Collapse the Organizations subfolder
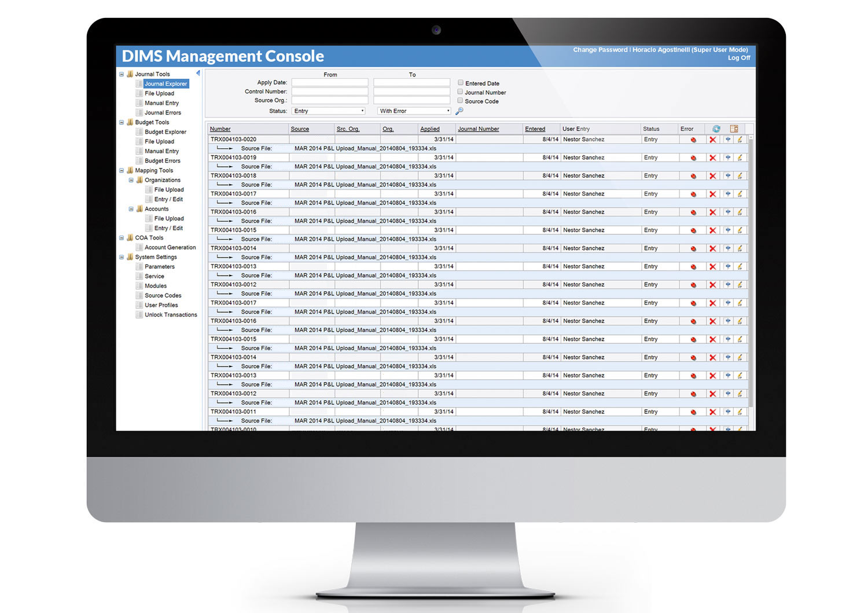Image resolution: width=868 pixels, height=613 pixels. tap(131, 180)
